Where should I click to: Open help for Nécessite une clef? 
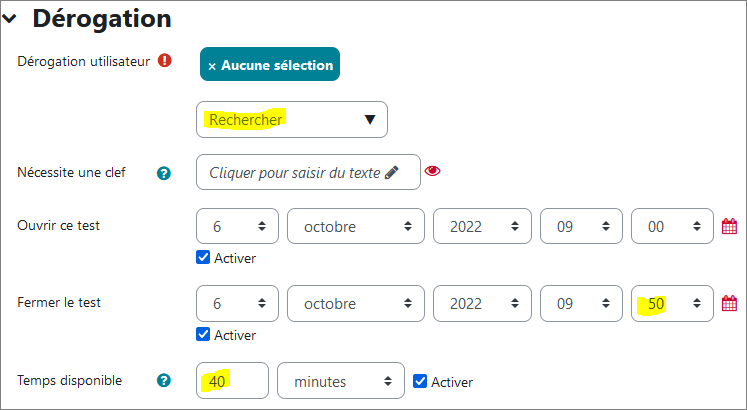[x=164, y=173]
